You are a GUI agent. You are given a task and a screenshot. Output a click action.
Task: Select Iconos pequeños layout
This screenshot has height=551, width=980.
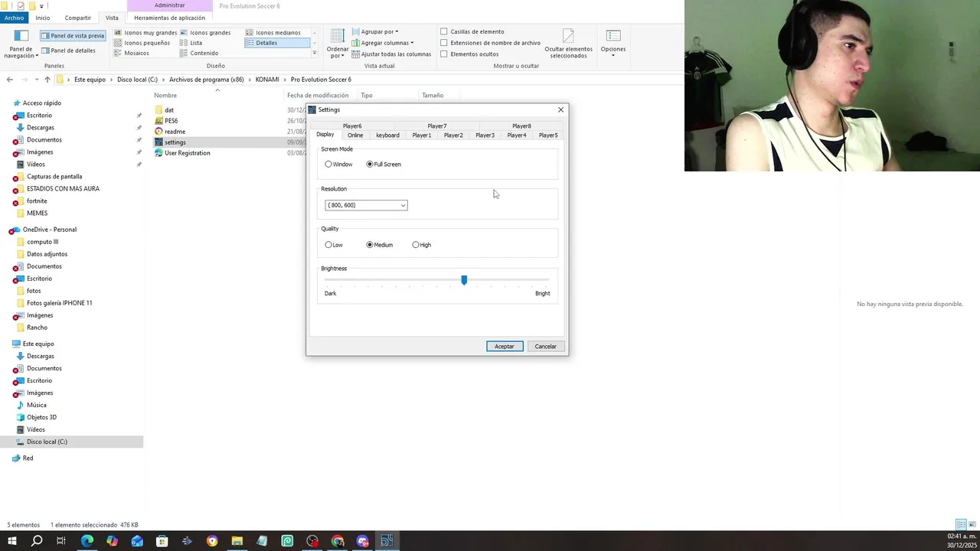(x=142, y=43)
